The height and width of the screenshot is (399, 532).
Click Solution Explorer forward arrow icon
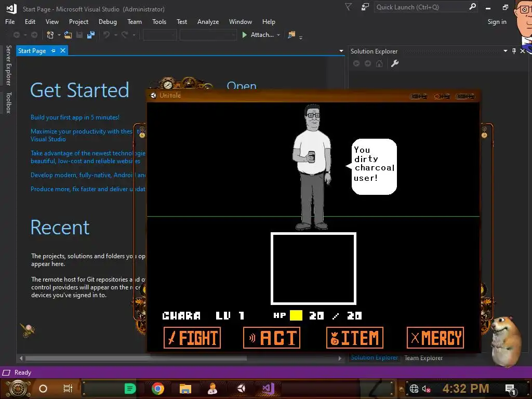click(x=367, y=63)
